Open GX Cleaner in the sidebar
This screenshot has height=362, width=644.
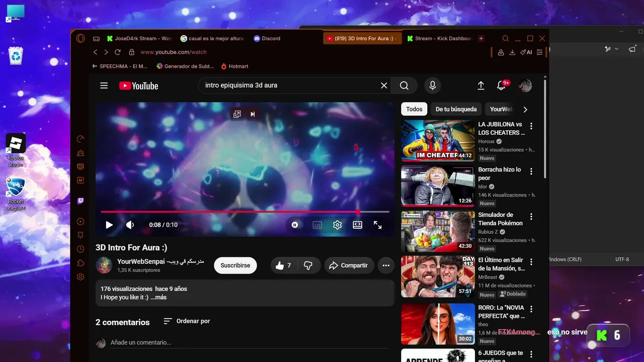(x=80, y=153)
